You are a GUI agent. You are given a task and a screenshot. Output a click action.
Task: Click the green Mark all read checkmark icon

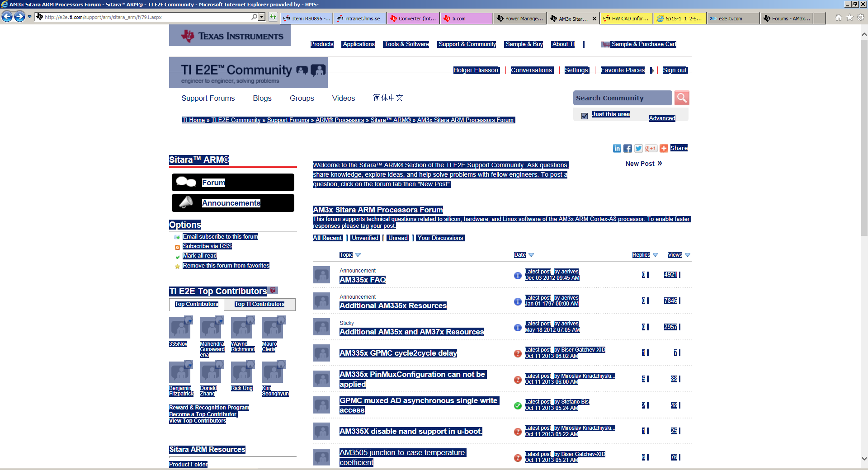coord(177,257)
